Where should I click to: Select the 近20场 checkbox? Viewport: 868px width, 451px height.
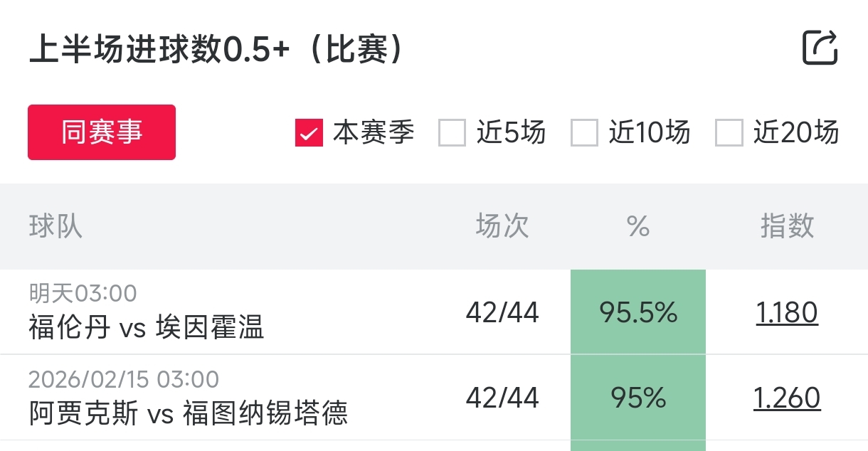tap(729, 133)
